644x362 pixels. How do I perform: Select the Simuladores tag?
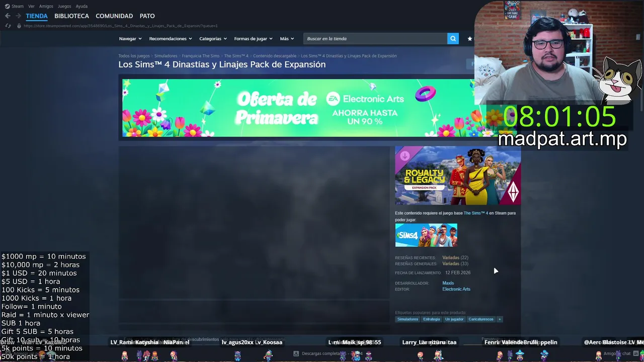[x=408, y=319]
